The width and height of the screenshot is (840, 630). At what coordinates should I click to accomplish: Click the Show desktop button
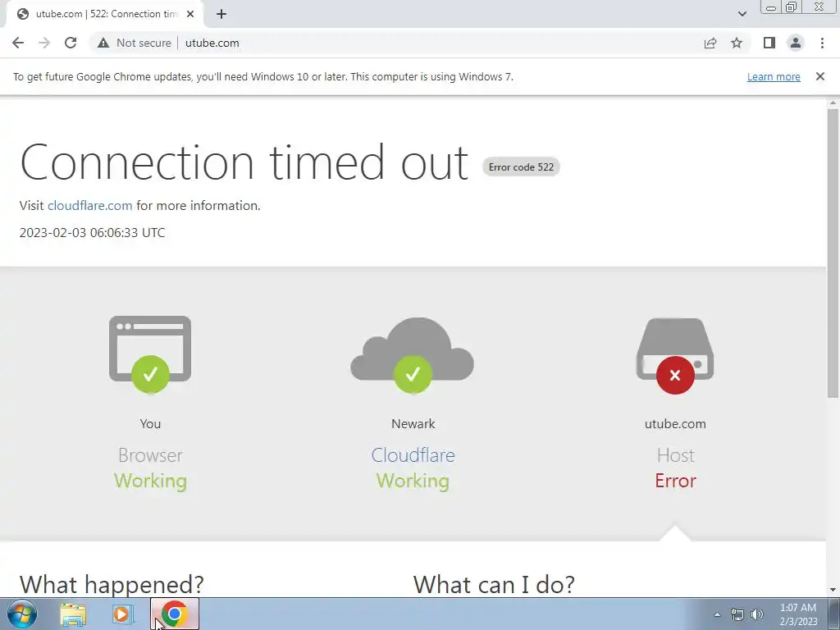pyautogui.click(x=834, y=614)
